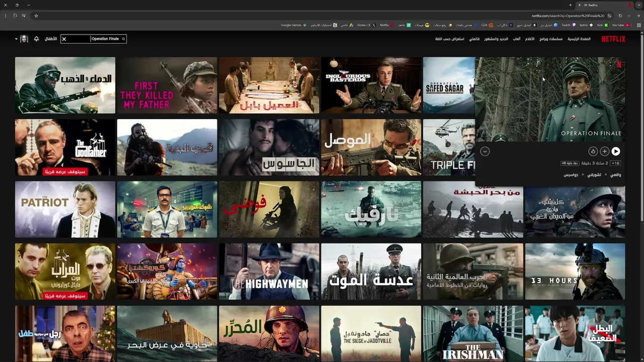The width and height of the screenshot is (644, 362).
Task: Open the نارفيك (Narvik) thumbnail
Action: (x=371, y=209)
